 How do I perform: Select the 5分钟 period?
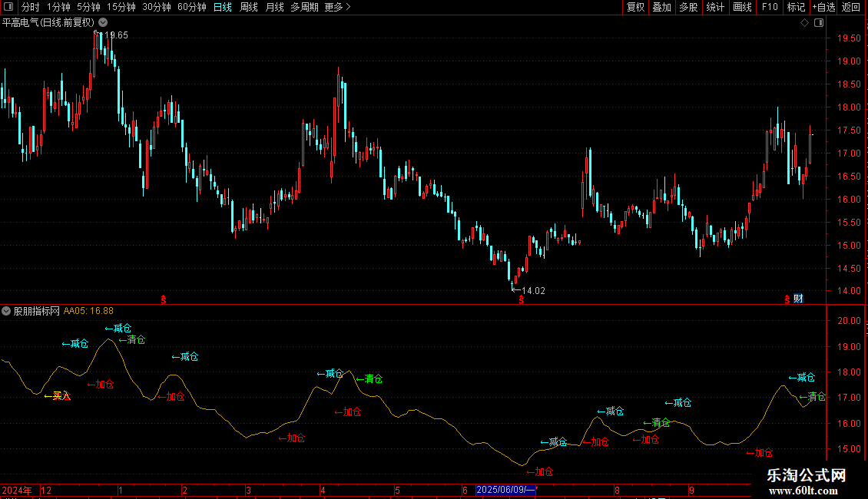[88, 7]
